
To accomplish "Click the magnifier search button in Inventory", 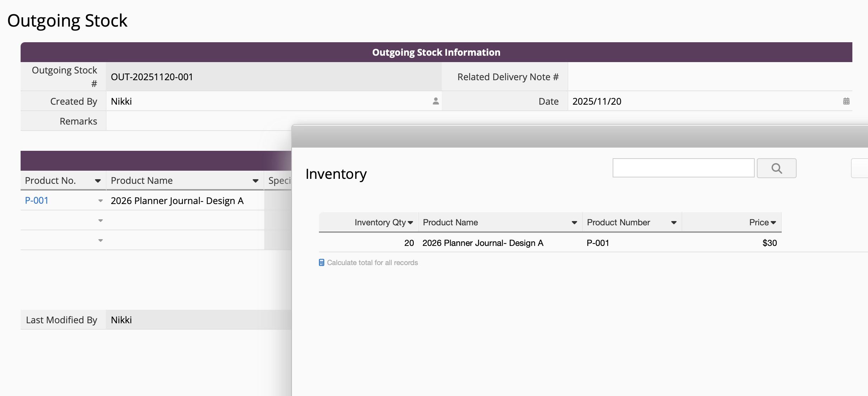I will (776, 168).
